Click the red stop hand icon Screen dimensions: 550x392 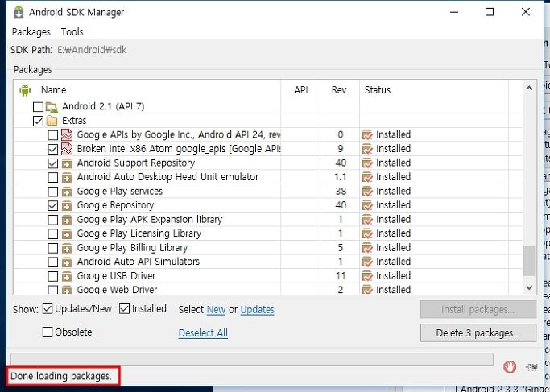509,367
